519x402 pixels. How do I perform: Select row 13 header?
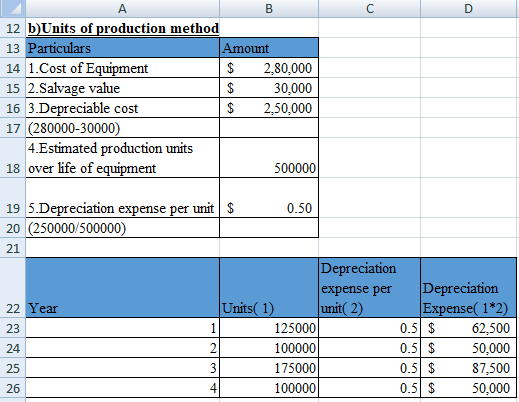click(13, 48)
